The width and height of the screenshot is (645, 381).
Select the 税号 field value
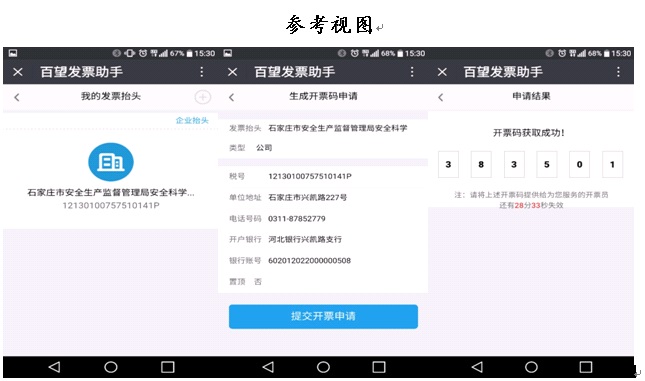(x=310, y=177)
